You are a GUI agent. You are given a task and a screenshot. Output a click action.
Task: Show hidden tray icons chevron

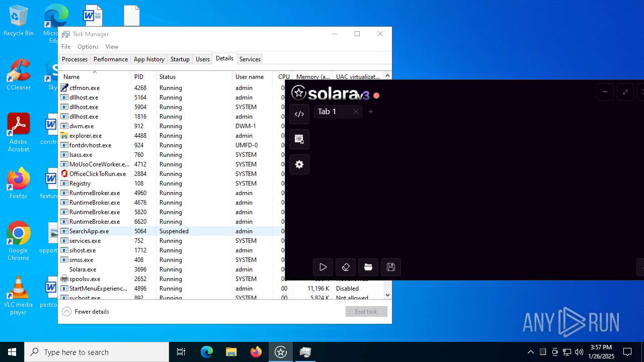(x=531, y=352)
